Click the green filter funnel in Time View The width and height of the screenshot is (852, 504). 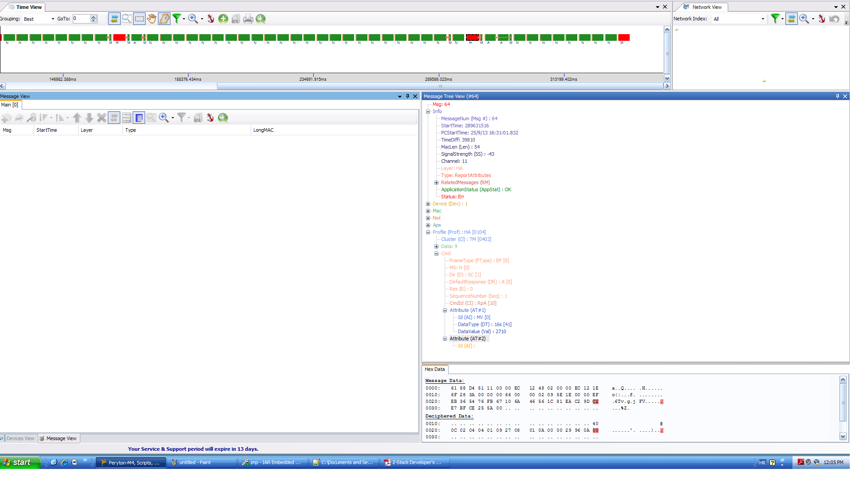(177, 19)
